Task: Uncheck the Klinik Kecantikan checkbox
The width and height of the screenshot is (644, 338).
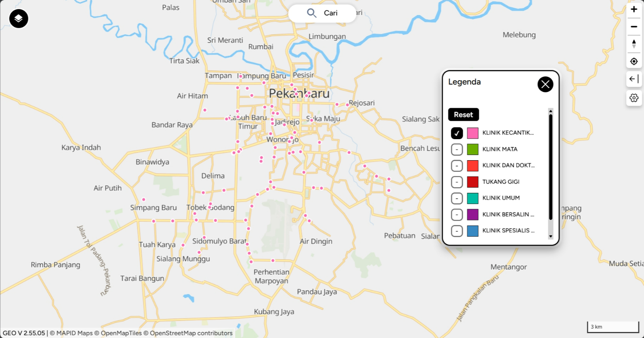Action: (x=457, y=133)
